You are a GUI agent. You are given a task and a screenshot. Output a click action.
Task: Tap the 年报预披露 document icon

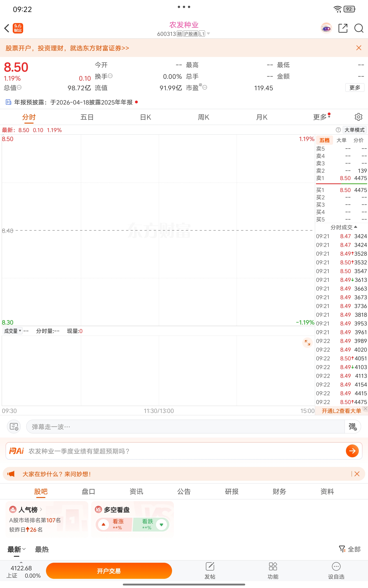9,102
